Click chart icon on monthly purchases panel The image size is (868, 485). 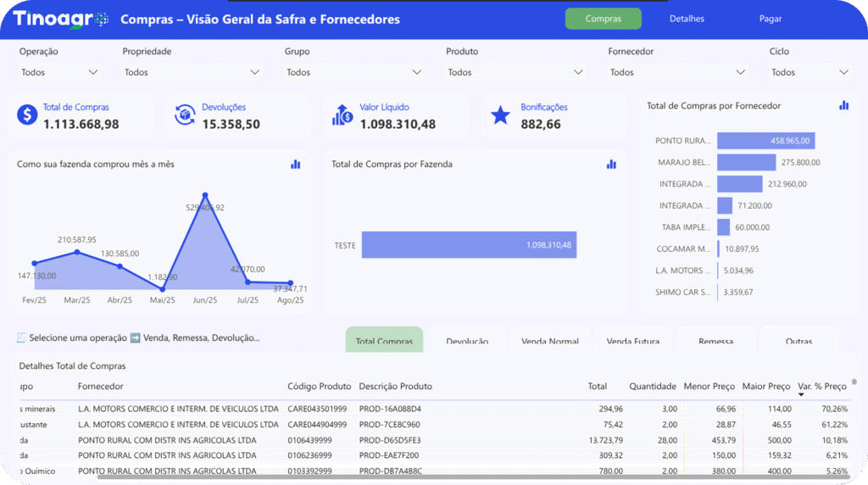click(x=296, y=164)
